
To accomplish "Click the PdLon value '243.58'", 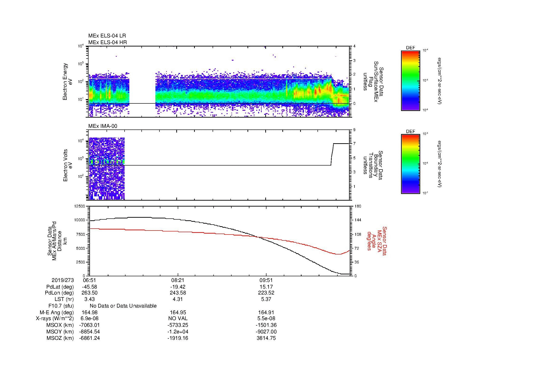I will pyautogui.click(x=178, y=293).
